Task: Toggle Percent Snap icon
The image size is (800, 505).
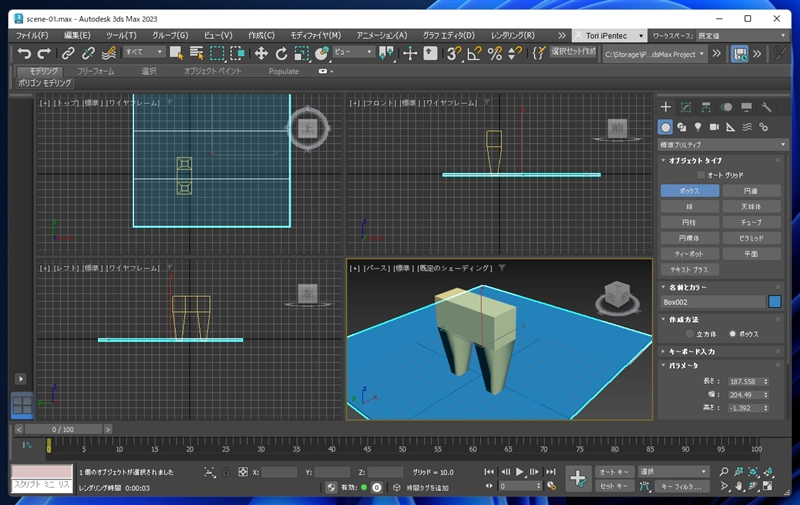Action: pos(494,53)
